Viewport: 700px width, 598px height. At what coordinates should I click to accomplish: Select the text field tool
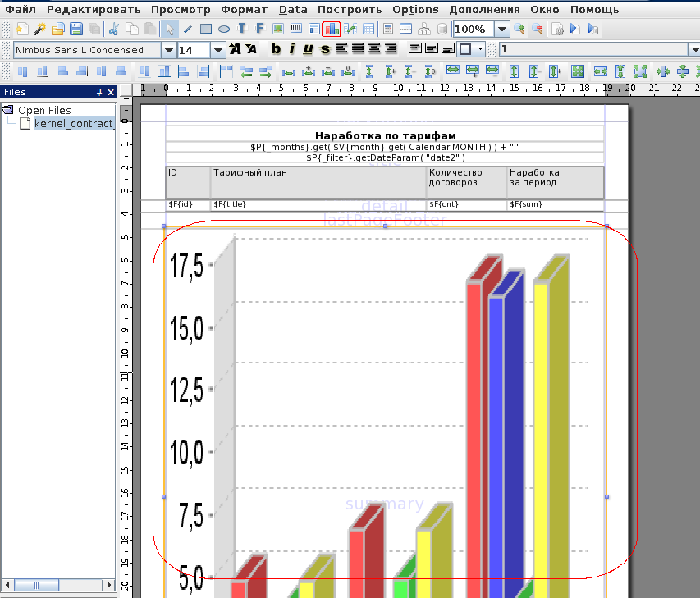tap(259, 30)
